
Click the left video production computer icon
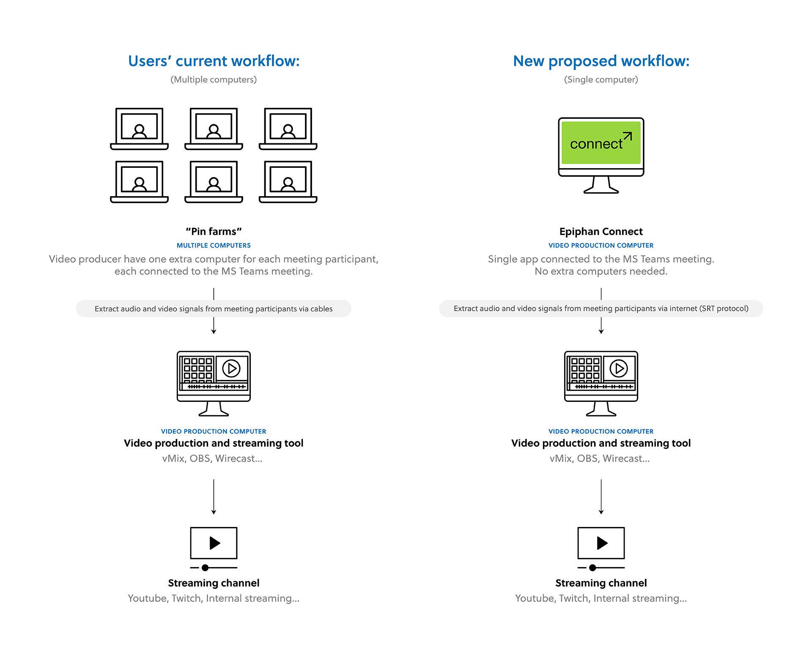214,383
